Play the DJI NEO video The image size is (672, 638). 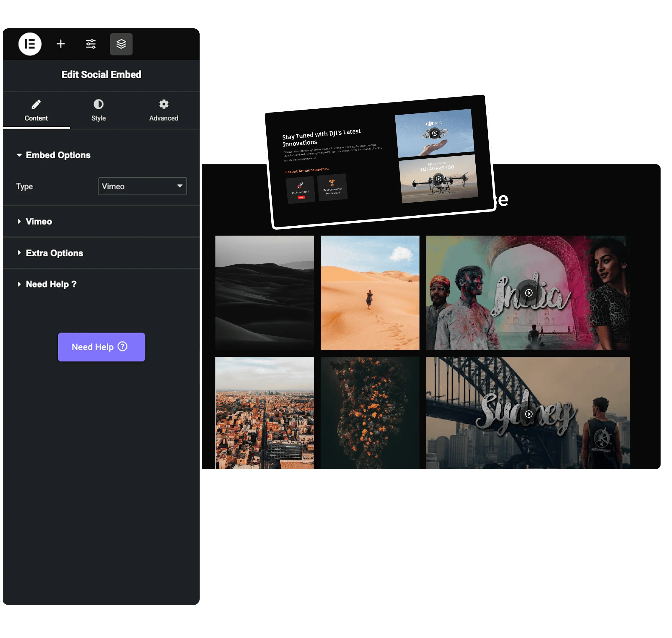[434, 133]
